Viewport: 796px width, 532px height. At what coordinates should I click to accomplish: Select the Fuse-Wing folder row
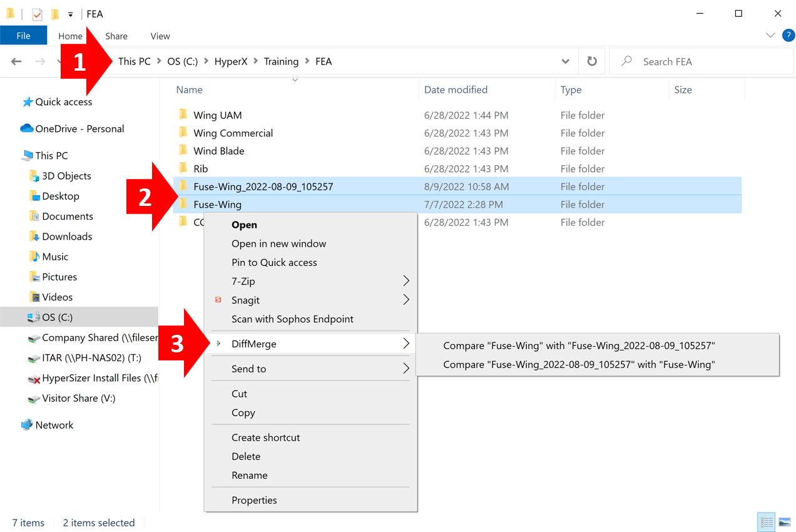click(x=457, y=204)
